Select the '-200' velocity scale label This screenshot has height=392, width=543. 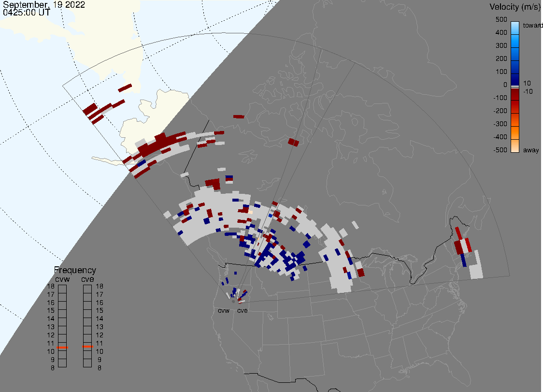[500, 111]
